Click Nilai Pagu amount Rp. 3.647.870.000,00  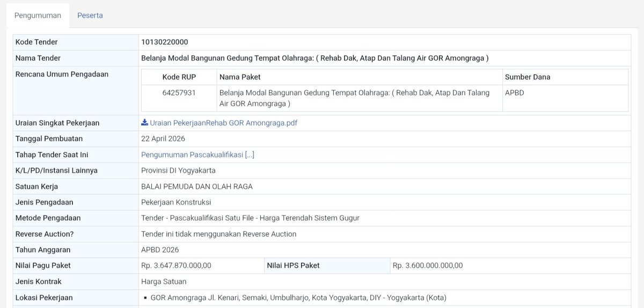click(176, 266)
